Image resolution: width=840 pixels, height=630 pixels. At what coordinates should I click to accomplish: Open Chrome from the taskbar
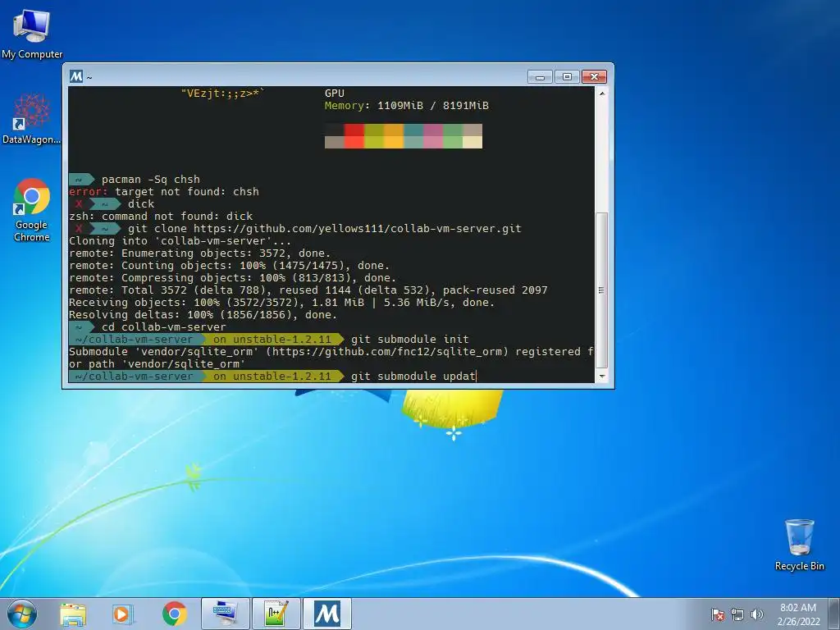click(x=174, y=614)
